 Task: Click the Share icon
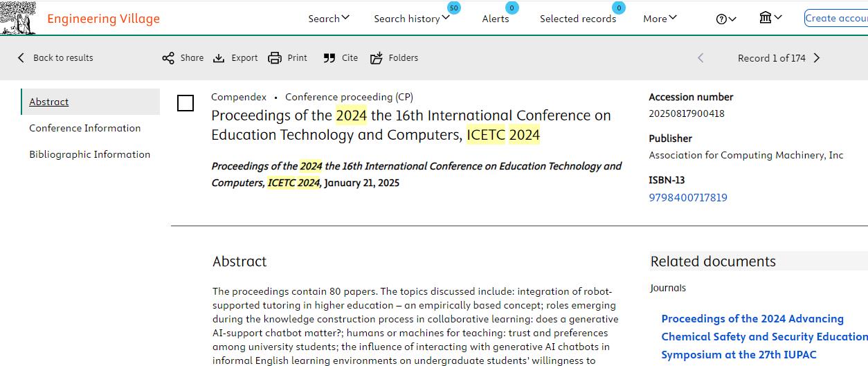[168, 58]
